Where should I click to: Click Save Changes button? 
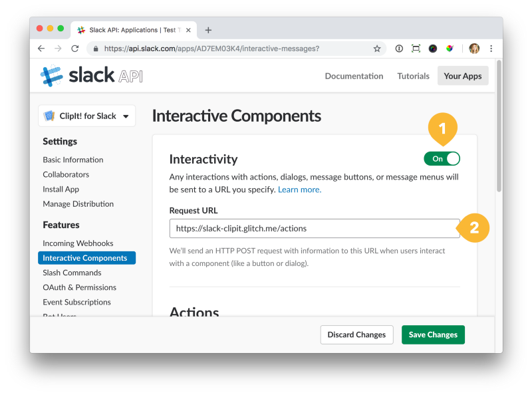[433, 334]
